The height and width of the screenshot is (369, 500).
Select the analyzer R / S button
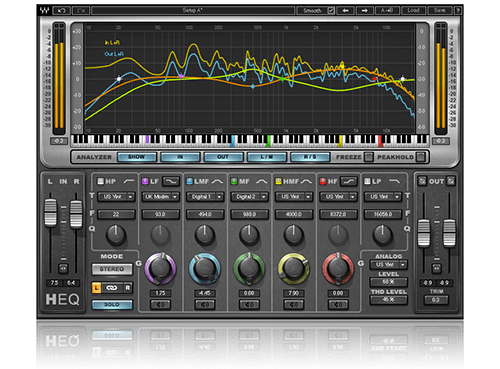[x=310, y=157]
